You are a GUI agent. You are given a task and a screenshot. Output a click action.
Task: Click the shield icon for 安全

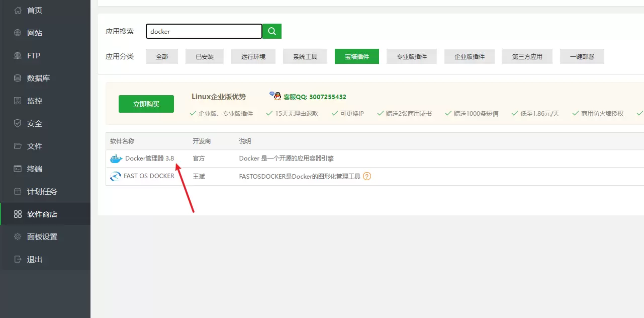[x=18, y=123]
